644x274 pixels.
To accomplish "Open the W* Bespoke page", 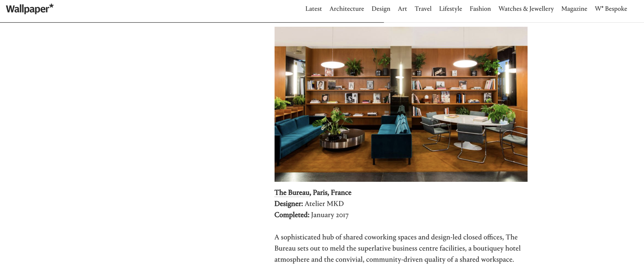I will (611, 9).
